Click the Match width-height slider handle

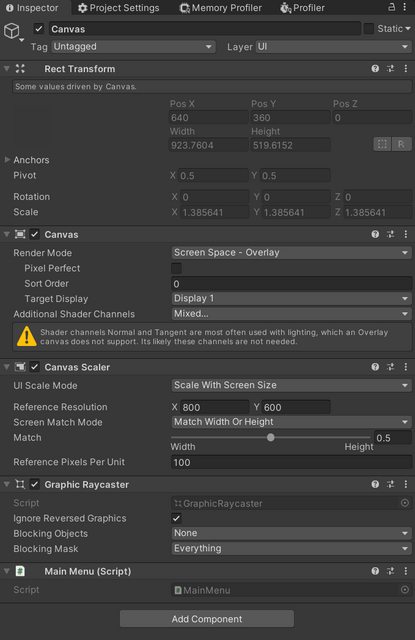[271, 438]
